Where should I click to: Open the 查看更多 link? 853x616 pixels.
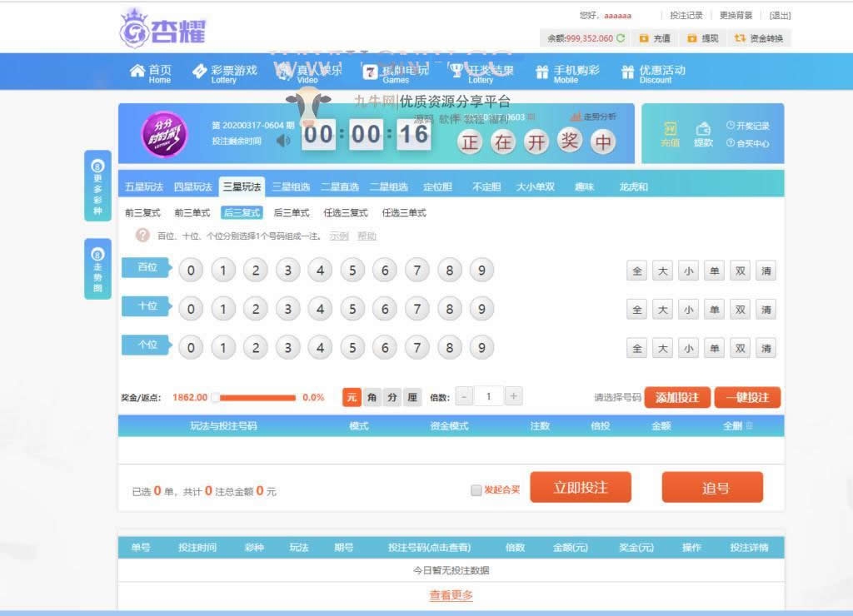(451, 595)
